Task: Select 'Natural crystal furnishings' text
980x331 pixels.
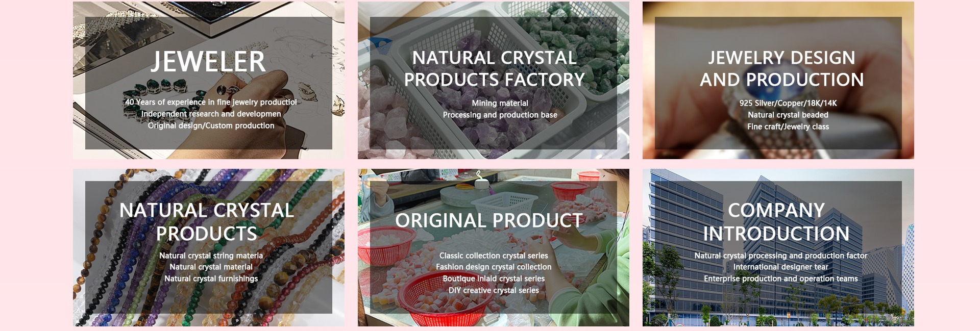Action: point(211,278)
